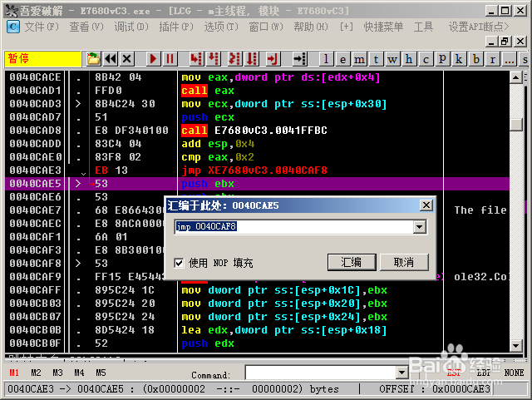532x400 pixels.
Task: Open the 查看(V) menu
Action: (86, 27)
